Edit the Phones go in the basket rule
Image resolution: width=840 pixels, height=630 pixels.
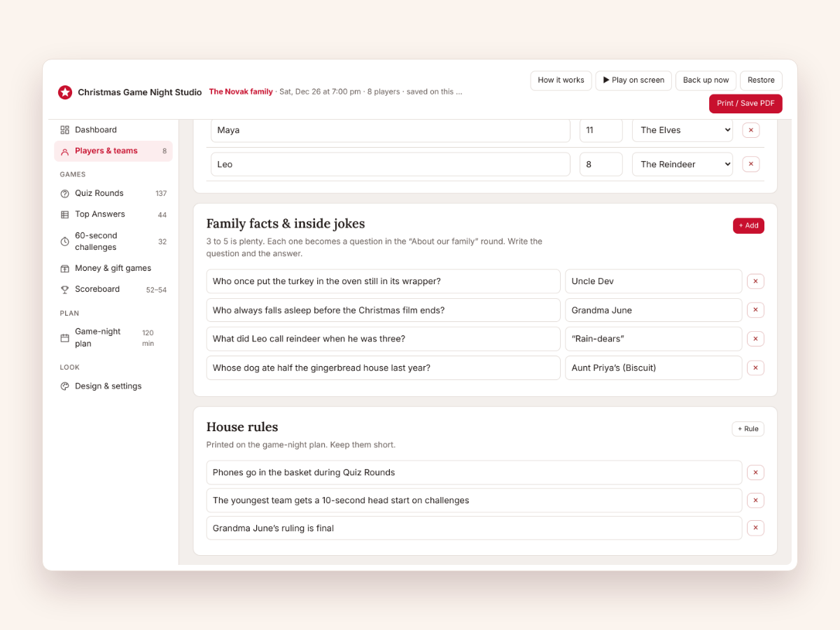tap(474, 472)
